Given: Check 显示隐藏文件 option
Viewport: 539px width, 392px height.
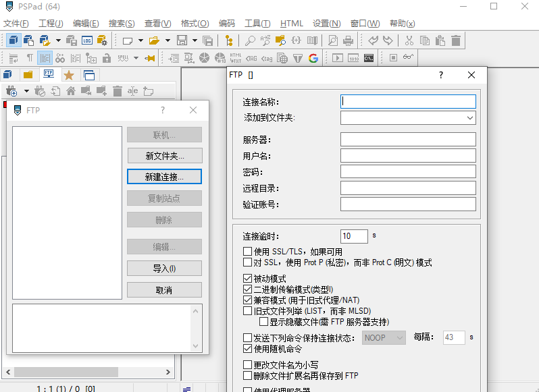Looking at the screenshot, I should [x=263, y=322].
